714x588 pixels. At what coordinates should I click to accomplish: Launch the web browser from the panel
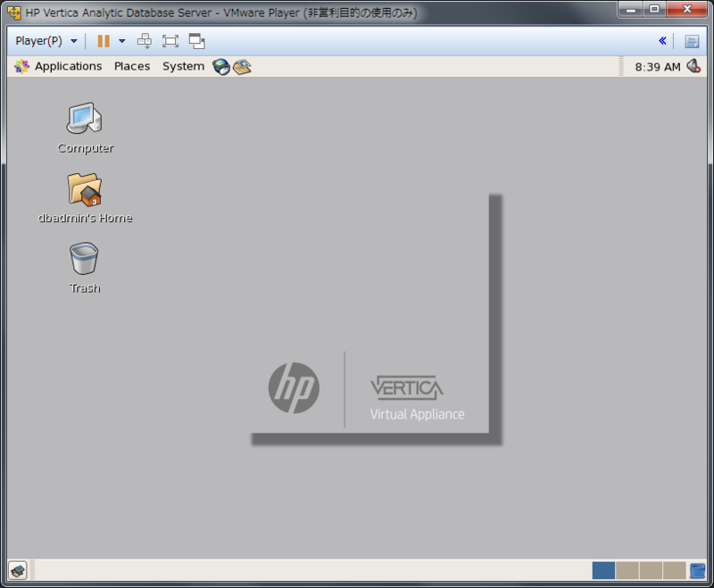(221, 67)
